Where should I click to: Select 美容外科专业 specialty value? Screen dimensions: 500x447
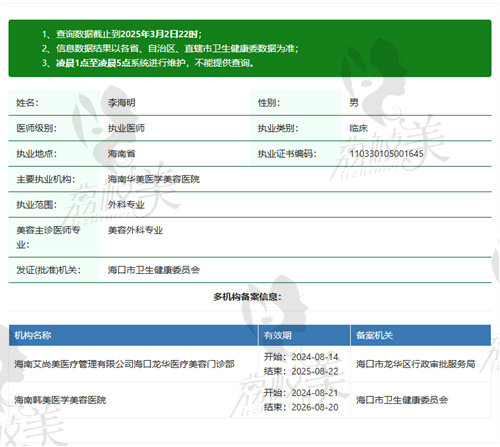coord(135,230)
